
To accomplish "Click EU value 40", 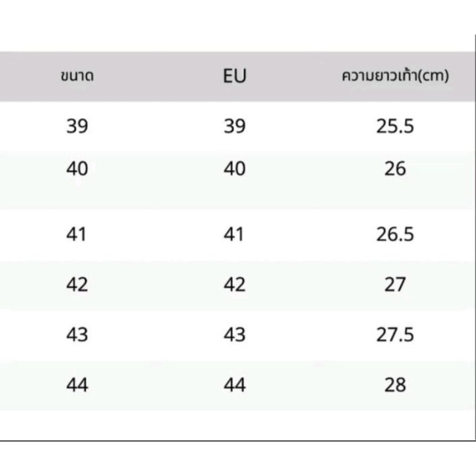I will click(x=234, y=168).
